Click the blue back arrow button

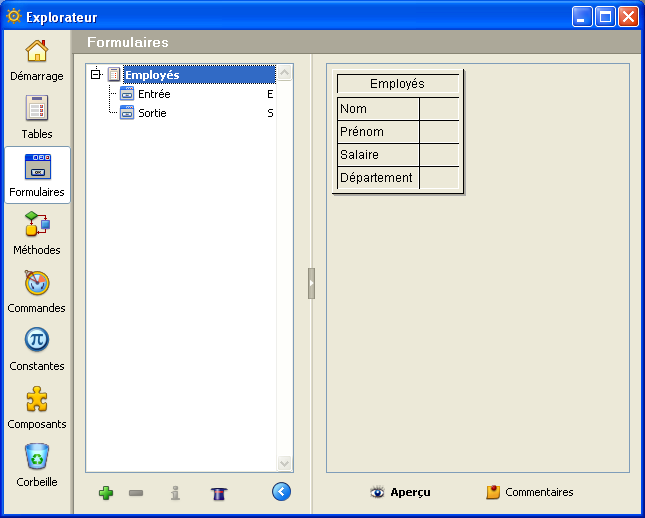281,491
